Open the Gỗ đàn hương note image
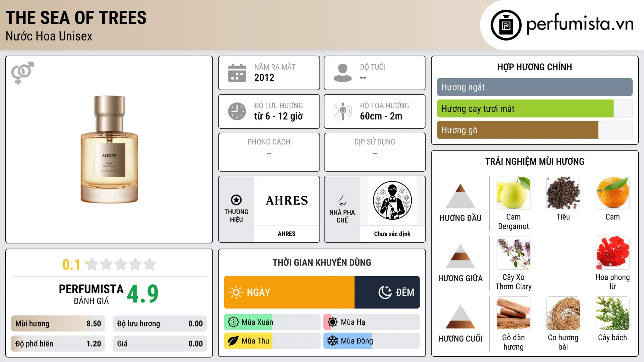 tap(514, 313)
